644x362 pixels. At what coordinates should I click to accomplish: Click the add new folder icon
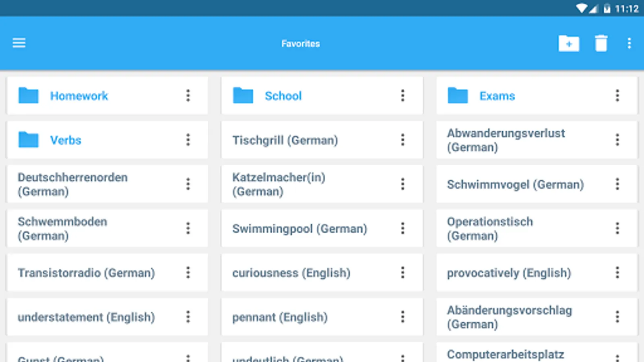[569, 43]
